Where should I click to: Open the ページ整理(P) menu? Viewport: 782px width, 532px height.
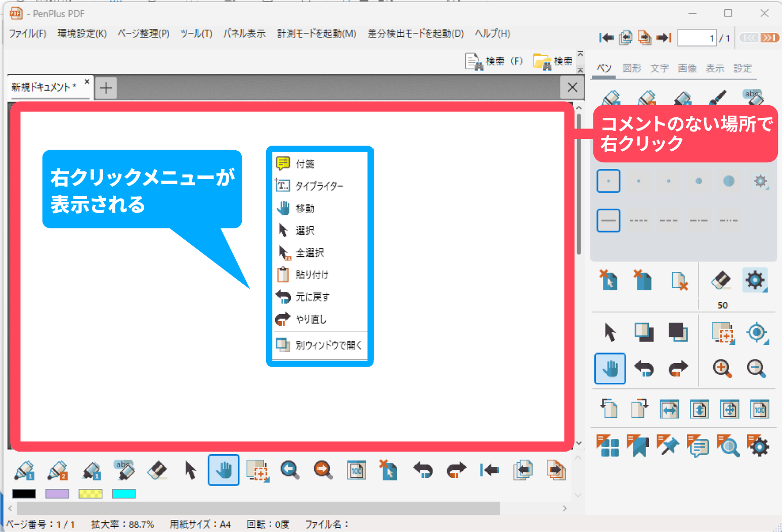[x=144, y=33]
